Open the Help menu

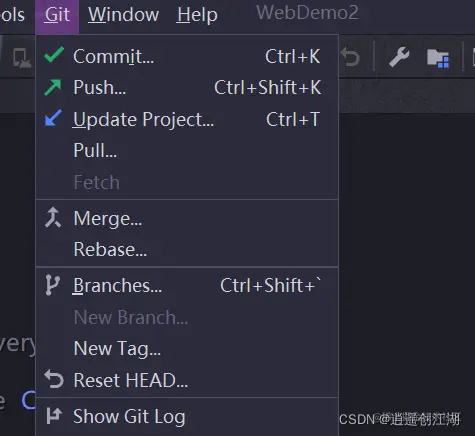pyautogui.click(x=197, y=15)
